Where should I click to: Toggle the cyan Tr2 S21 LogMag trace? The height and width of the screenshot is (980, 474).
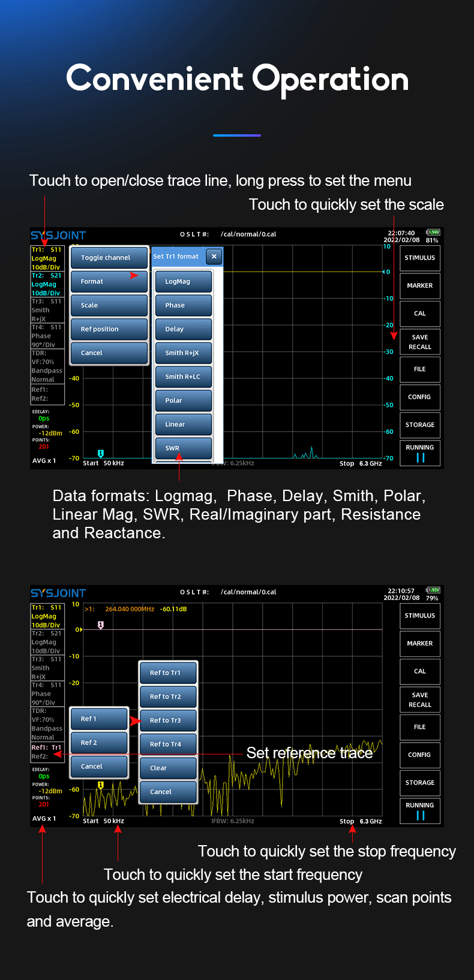pyautogui.click(x=47, y=284)
